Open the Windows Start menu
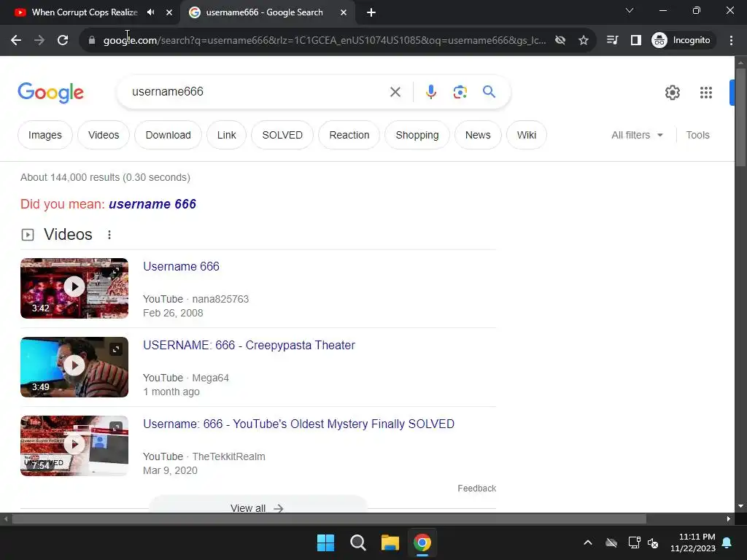The width and height of the screenshot is (747, 560). coord(326,542)
